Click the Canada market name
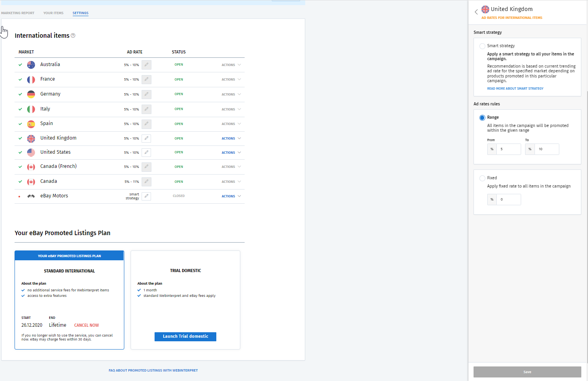This screenshot has height=381, width=588. point(49,181)
